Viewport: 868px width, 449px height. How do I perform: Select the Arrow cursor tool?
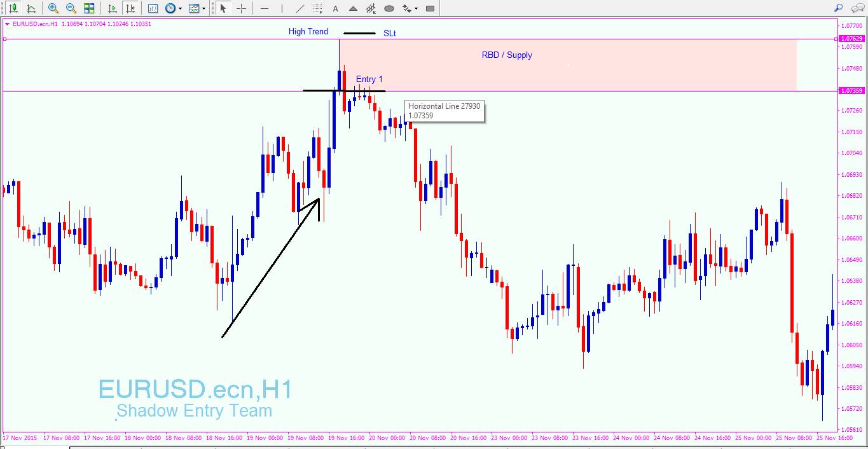coord(224,8)
